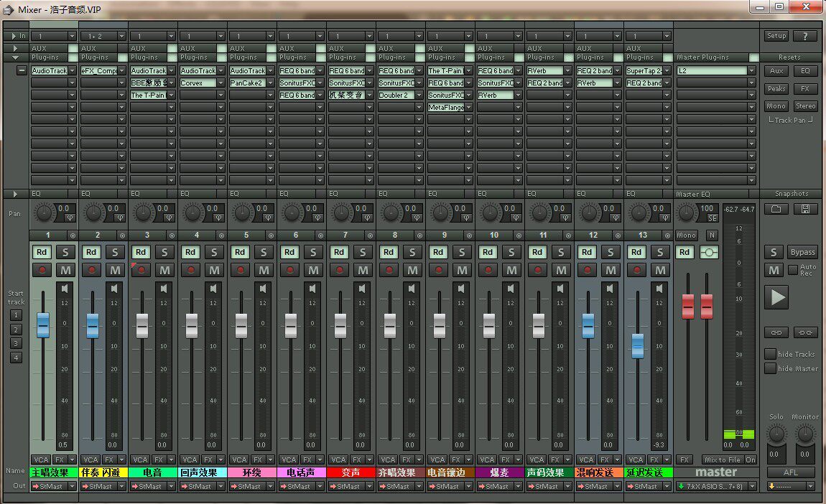The width and height of the screenshot is (826, 504).
Task: Click the Setup button
Action: 776,36
